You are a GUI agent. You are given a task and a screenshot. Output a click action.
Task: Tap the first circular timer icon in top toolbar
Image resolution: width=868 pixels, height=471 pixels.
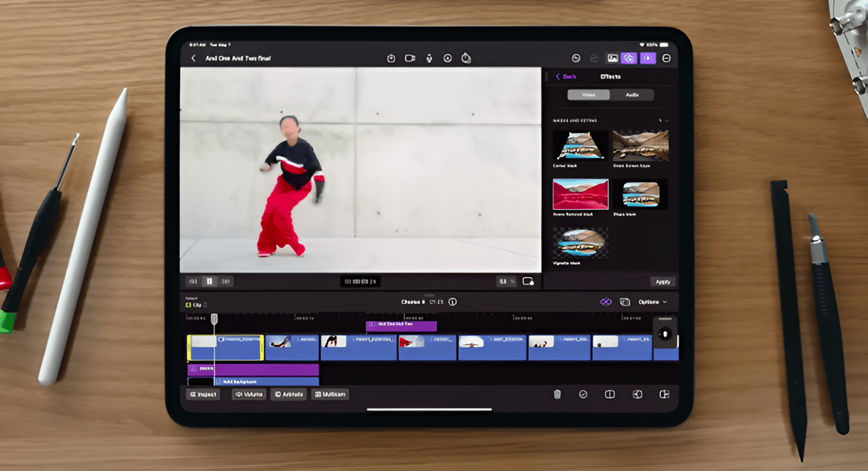[x=391, y=58]
